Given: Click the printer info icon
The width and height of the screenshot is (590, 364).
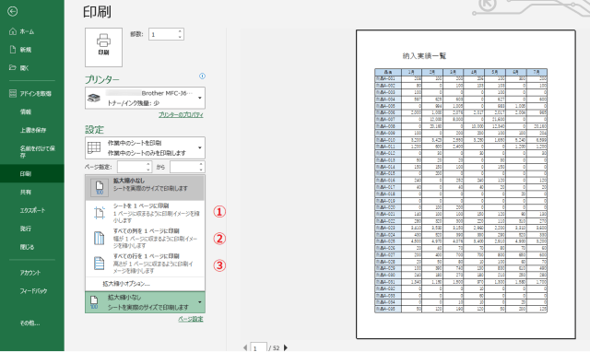Looking at the screenshot, I should (202, 76).
